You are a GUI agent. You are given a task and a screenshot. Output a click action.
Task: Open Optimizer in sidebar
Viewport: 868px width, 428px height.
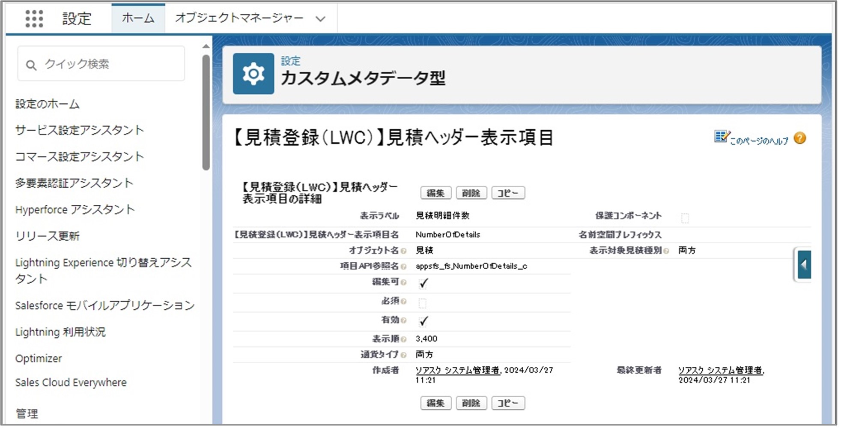[x=39, y=359]
